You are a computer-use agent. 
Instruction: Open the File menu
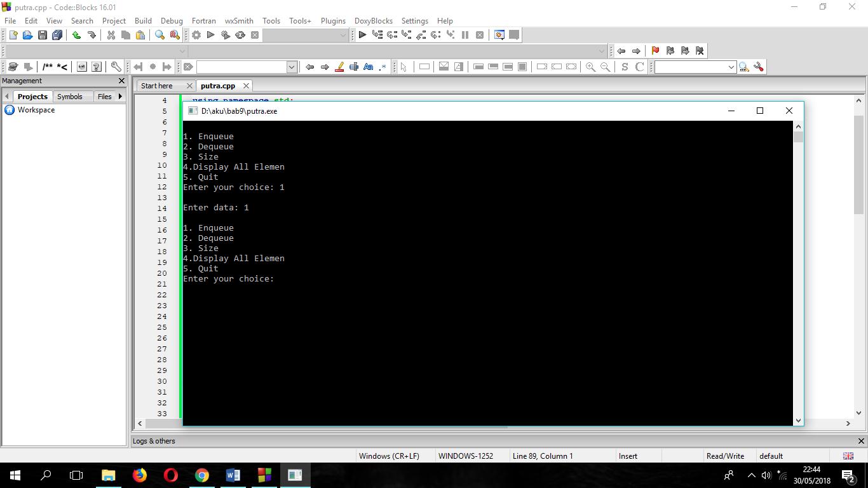[x=10, y=20]
